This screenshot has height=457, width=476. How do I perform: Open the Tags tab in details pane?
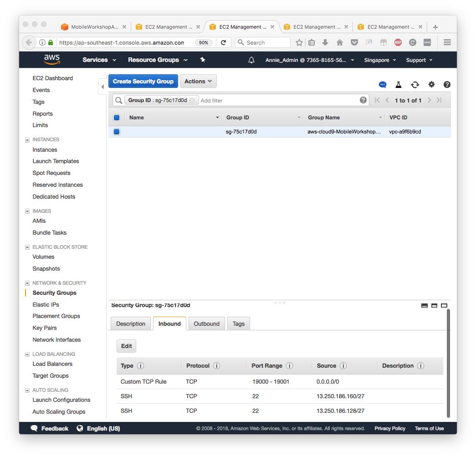click(x=238, y=323)
